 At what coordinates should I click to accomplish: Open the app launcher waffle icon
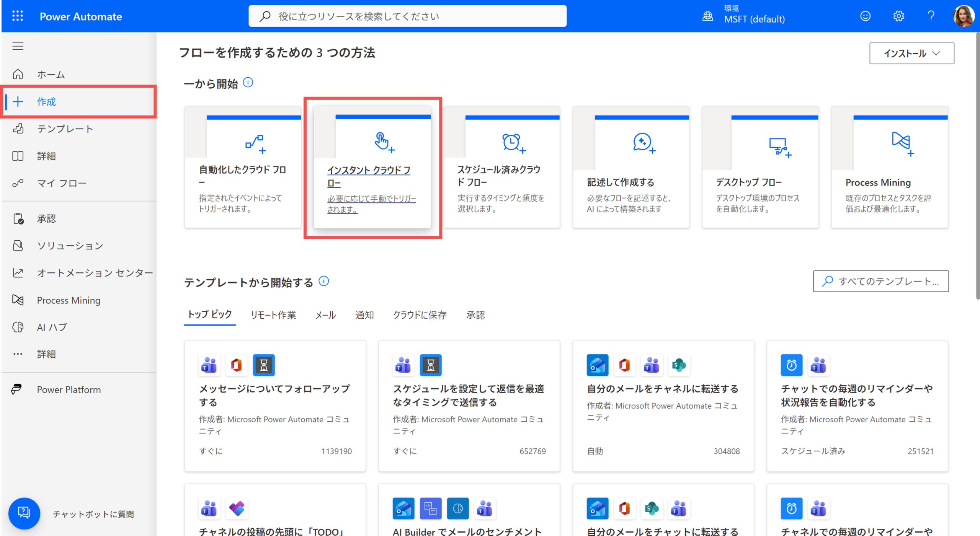click(x=18, y=16)
